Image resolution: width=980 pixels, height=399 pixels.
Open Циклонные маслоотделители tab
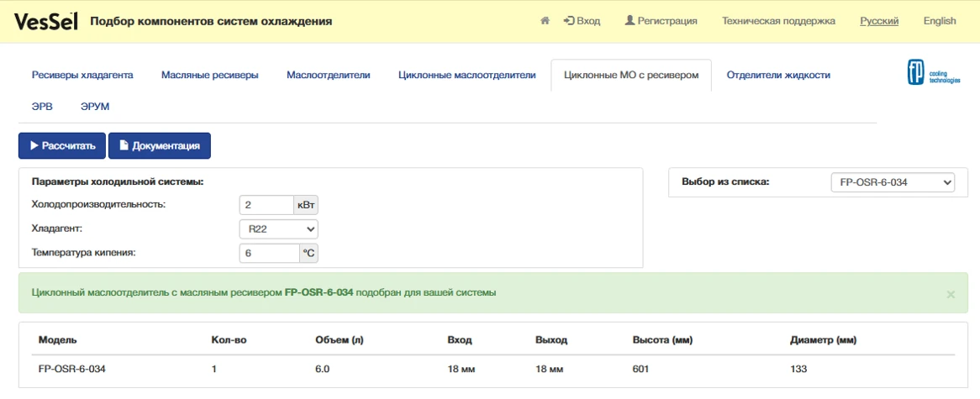point(466,75)
